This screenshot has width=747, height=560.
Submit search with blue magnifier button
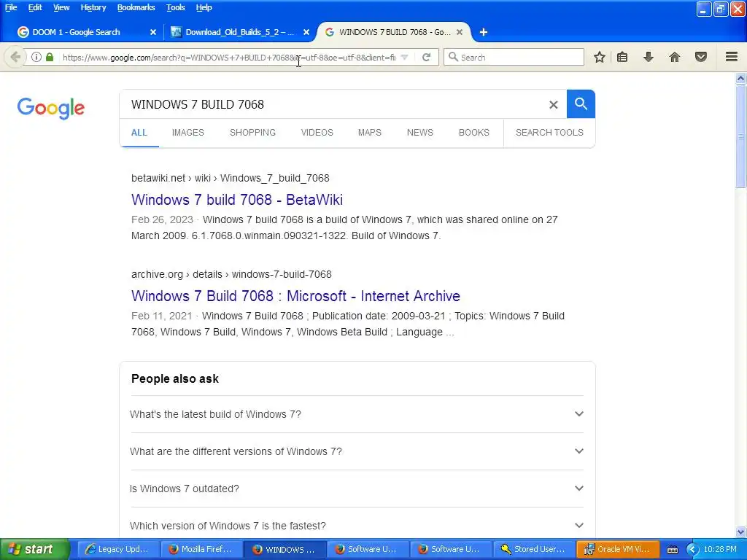tap(581, 104)
